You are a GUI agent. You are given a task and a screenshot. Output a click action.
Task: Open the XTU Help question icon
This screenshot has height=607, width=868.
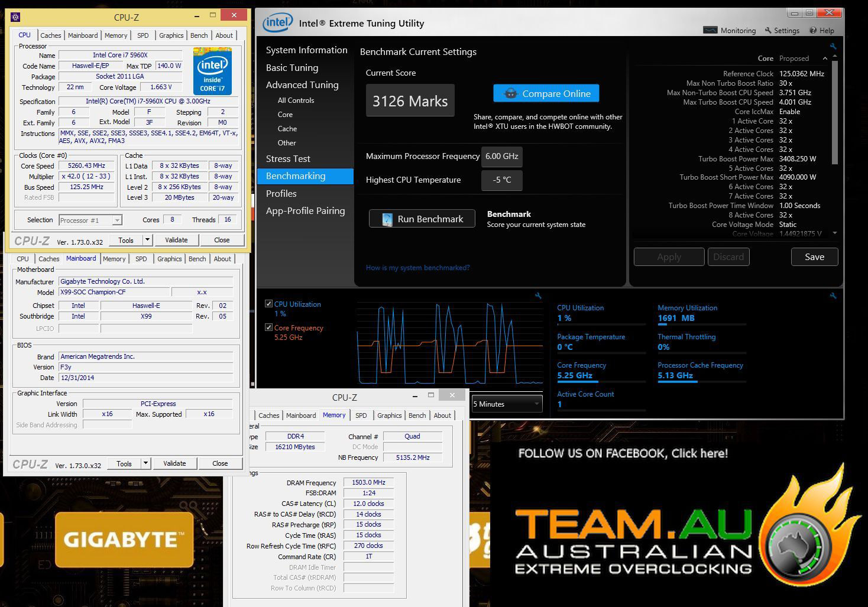click(x=813, y=30)
